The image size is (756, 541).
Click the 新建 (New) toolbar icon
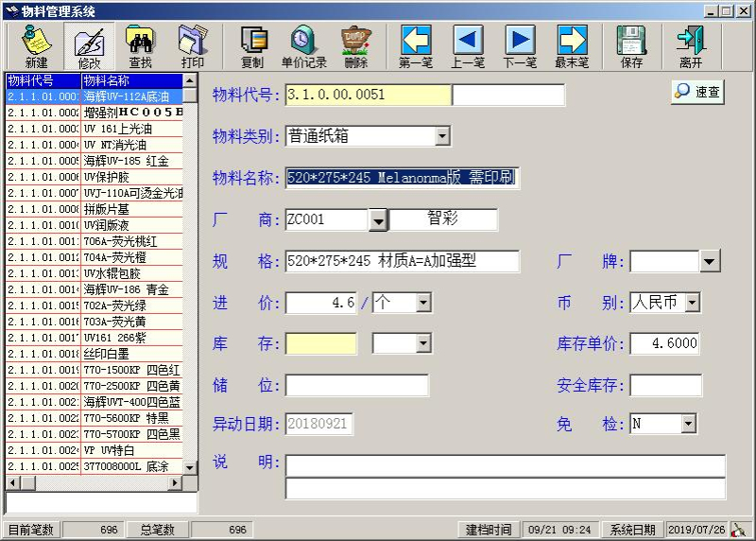click(37, 45)
